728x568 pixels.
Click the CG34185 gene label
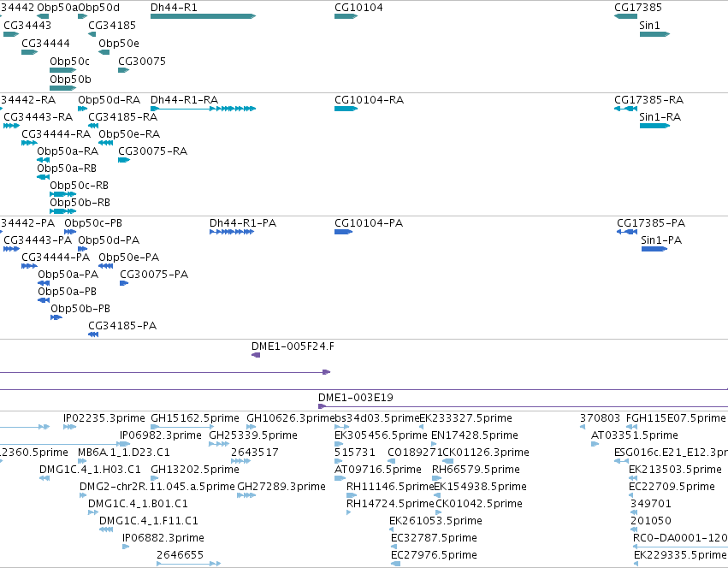(112, 26)
